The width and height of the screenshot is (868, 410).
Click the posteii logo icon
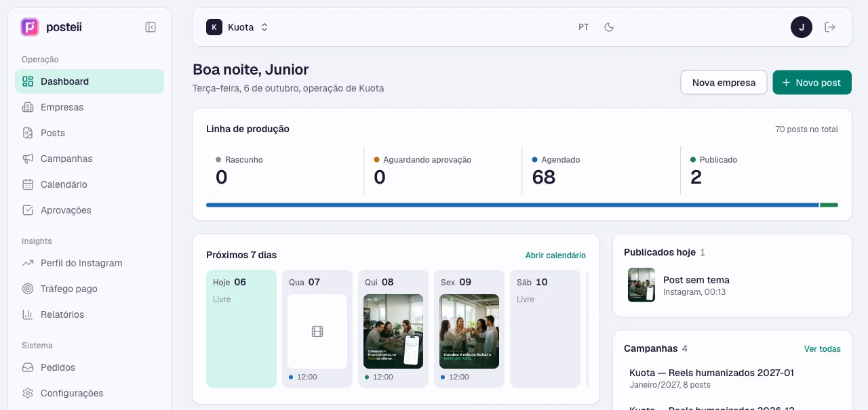(x=30, y=27)
